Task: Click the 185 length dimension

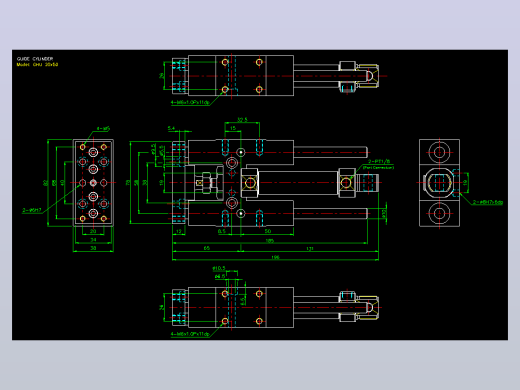Action: tap(270, 240)
